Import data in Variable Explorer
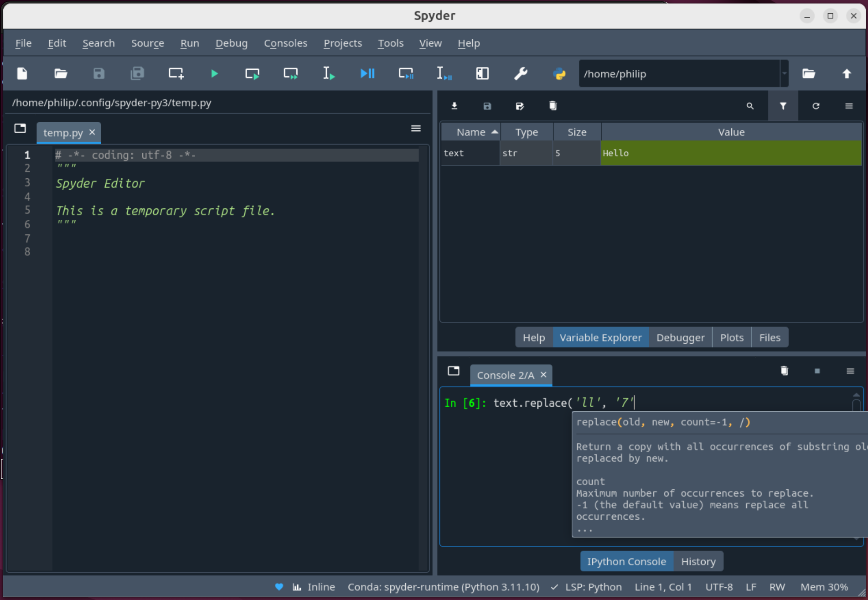868x600 pixels. (x=455, y=106)
